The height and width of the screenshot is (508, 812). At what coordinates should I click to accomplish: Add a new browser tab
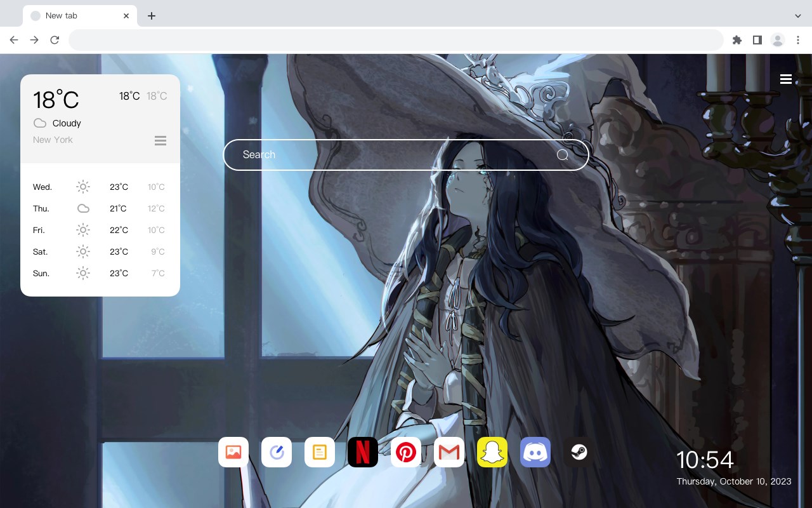pos(151,16)
